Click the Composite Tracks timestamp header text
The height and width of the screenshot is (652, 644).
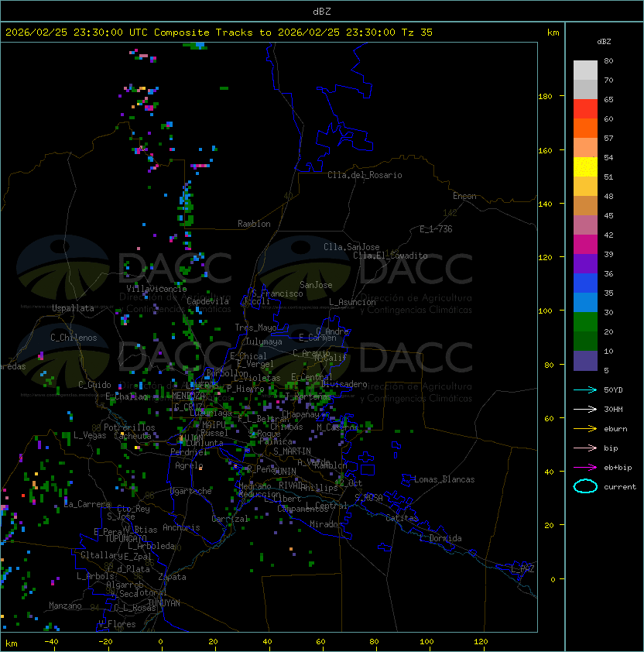pos(219,33)
